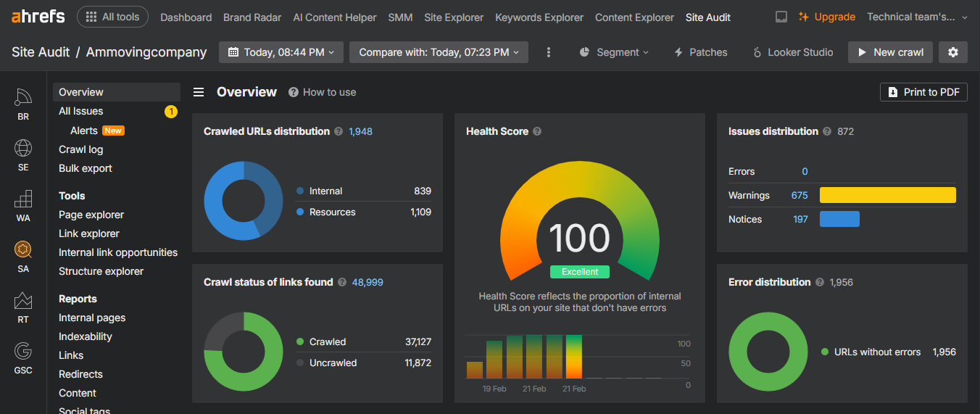980x414 pixels.
Task: Click the 48,999 links found count
Action: (x=367, y=282)
